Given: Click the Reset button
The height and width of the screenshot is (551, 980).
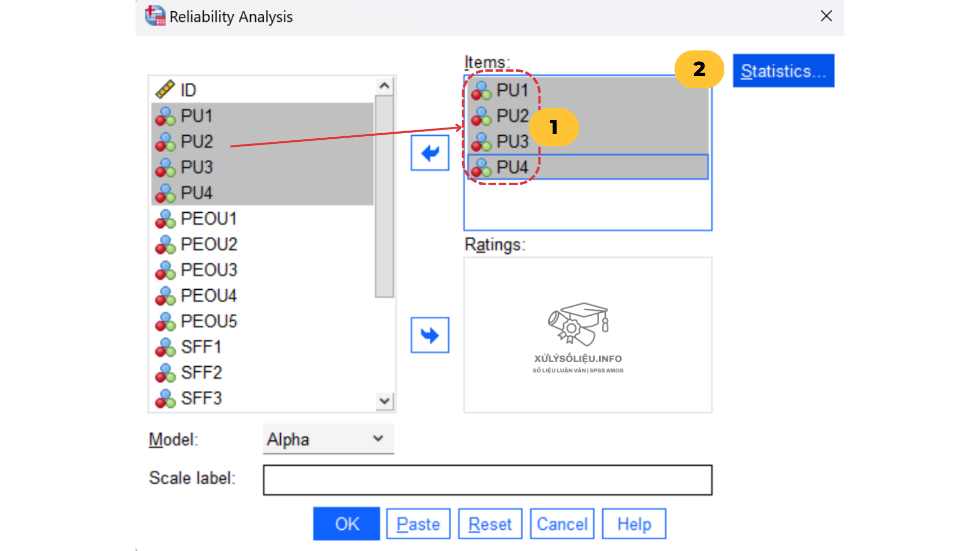Looking at the screenshot, I should tap(490, 523).
